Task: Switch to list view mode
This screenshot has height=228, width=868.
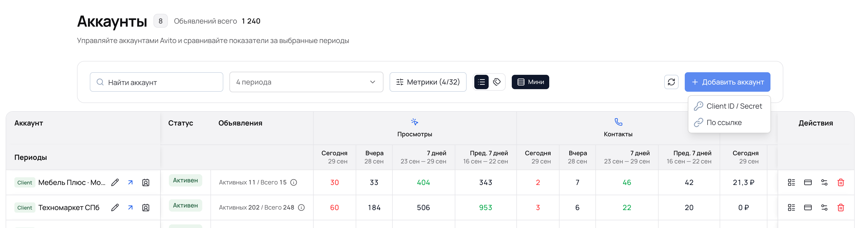Action: 481,82
